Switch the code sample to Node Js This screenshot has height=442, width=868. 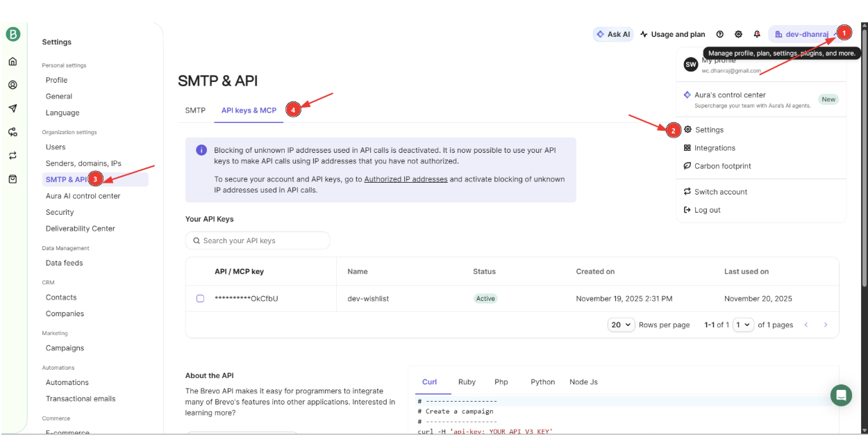tap(583, 382)
